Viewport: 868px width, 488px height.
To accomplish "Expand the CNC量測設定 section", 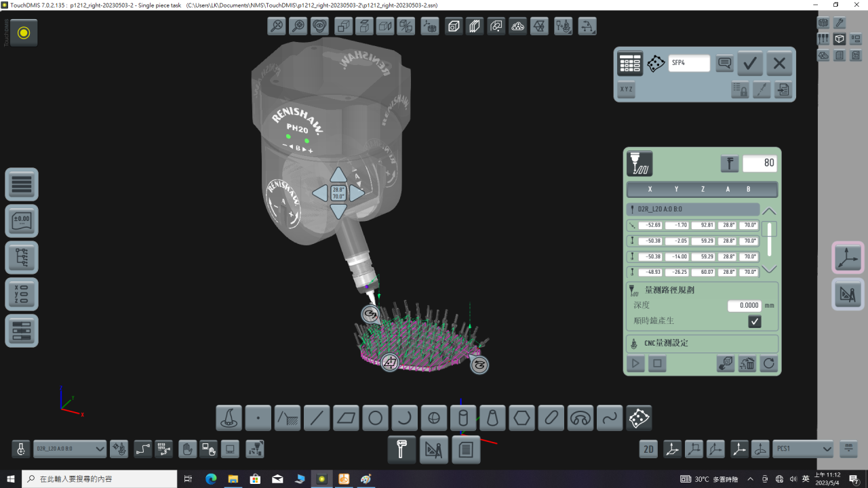I will [x=702, y=343].
